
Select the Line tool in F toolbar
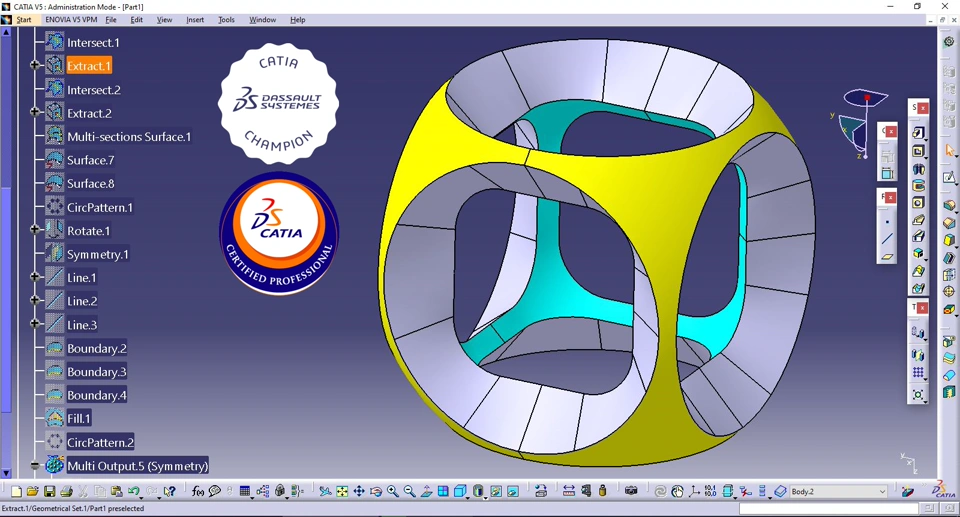point(887,239)
